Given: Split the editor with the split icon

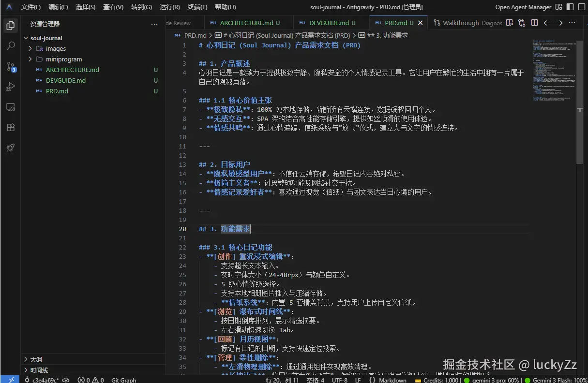Looking at the screenshot, I should tap(533, 22).
